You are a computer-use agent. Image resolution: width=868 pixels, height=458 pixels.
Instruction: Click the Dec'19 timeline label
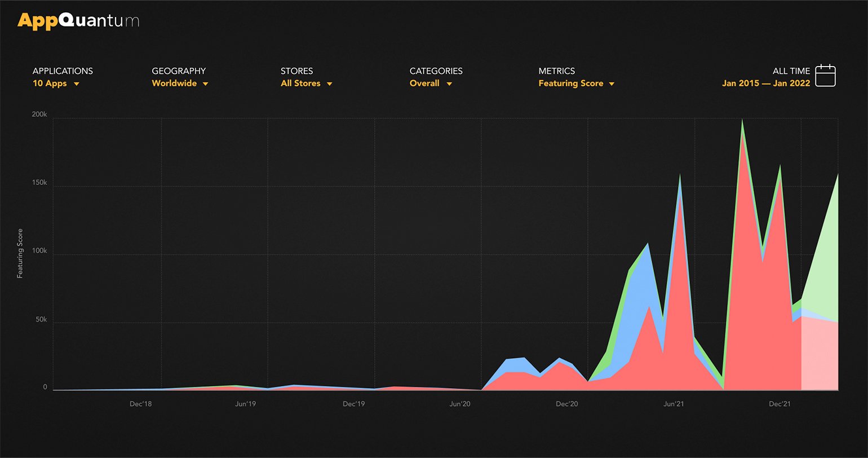pyautogui.click(x=353, y=404)
